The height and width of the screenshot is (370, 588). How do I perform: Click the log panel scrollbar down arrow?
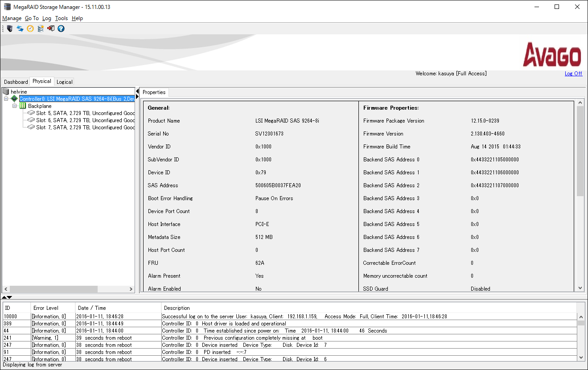(580, 357)
